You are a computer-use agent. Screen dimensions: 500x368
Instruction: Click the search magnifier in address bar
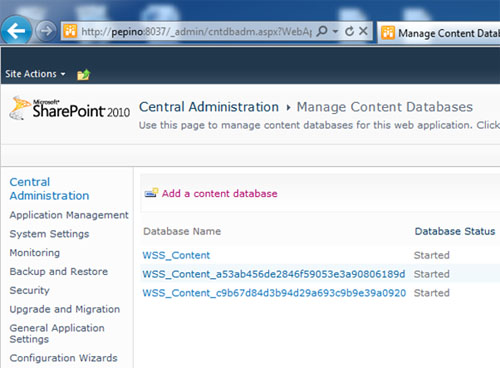322,31
